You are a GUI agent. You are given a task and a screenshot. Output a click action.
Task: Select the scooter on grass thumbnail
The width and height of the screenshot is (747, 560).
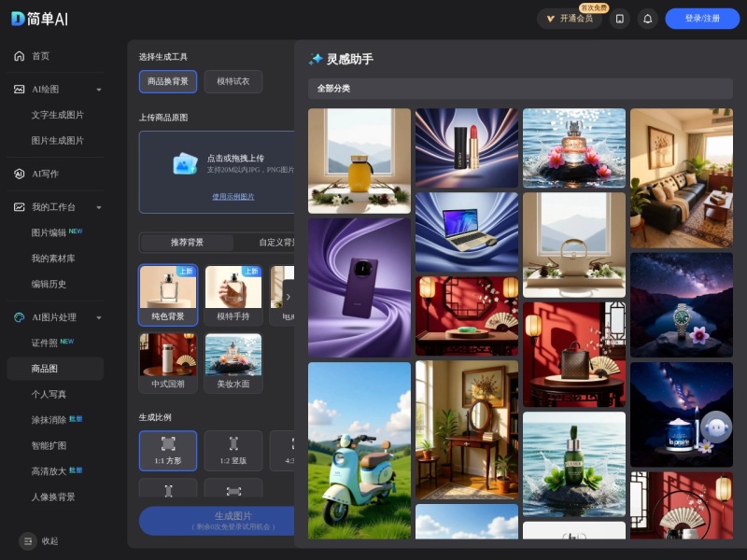tap(359, 451)
